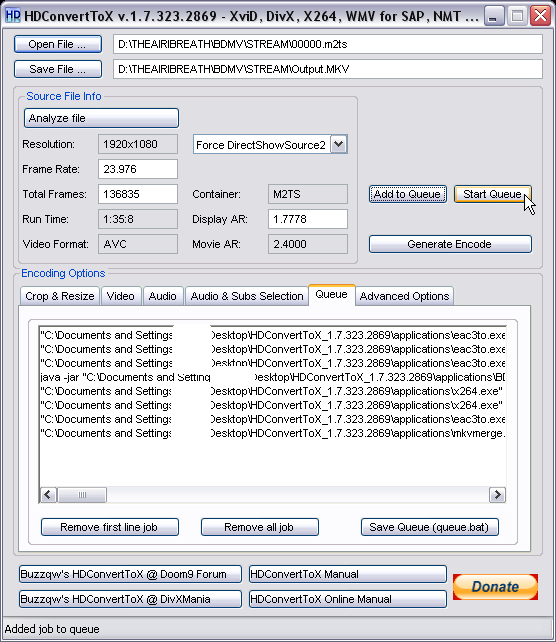The image size is (556, 642).
Task: Open the Audio & Subs Selection tab
Action: (247, 296)
